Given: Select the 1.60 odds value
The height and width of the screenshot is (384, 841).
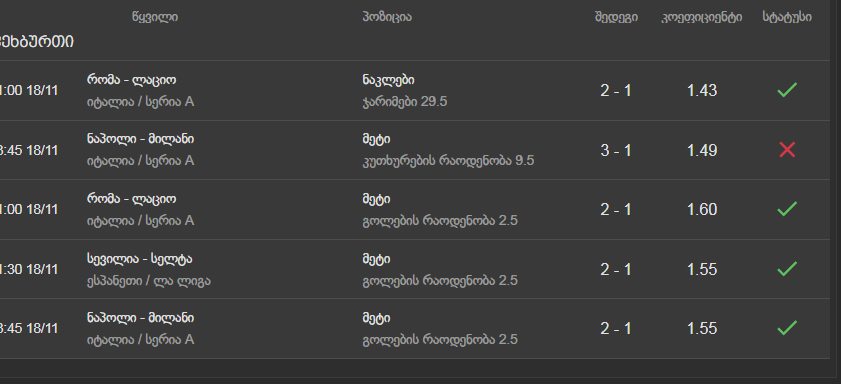Looking at the screenshot, I should [702, 210].
